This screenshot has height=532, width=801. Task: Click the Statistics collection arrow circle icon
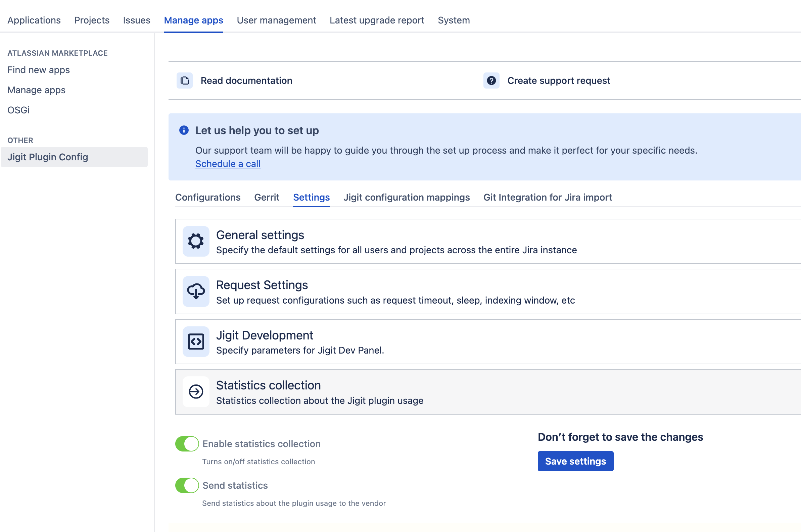click(x=196, y=391)
